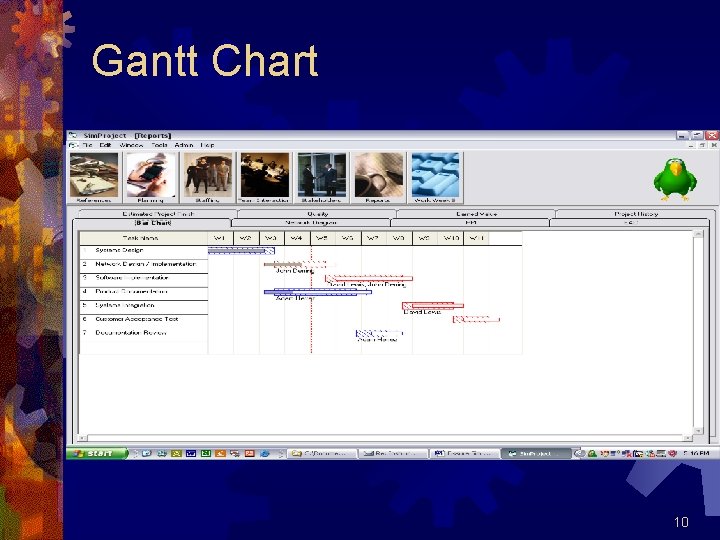The width and height of the screenshot is (720, 540).
Task: Click David Lewis label under System Integration bar
Action: click(422, 312)
